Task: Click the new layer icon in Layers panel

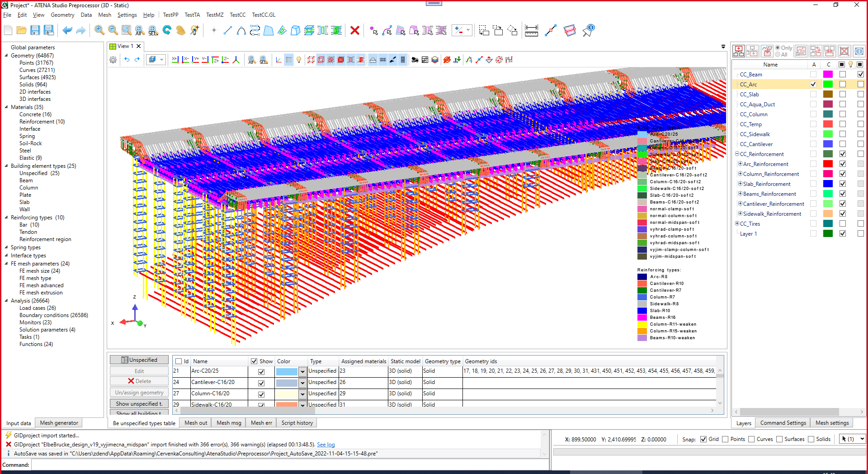Action: [738, 51]
